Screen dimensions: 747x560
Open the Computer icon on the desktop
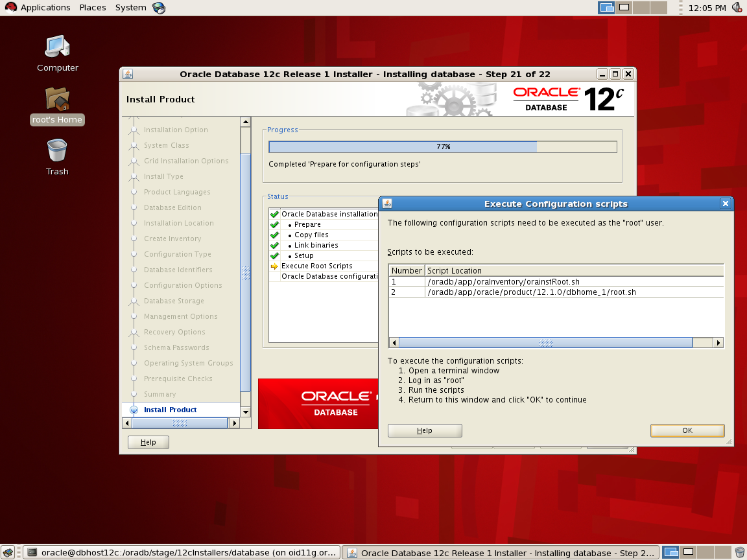coord(57,45)
